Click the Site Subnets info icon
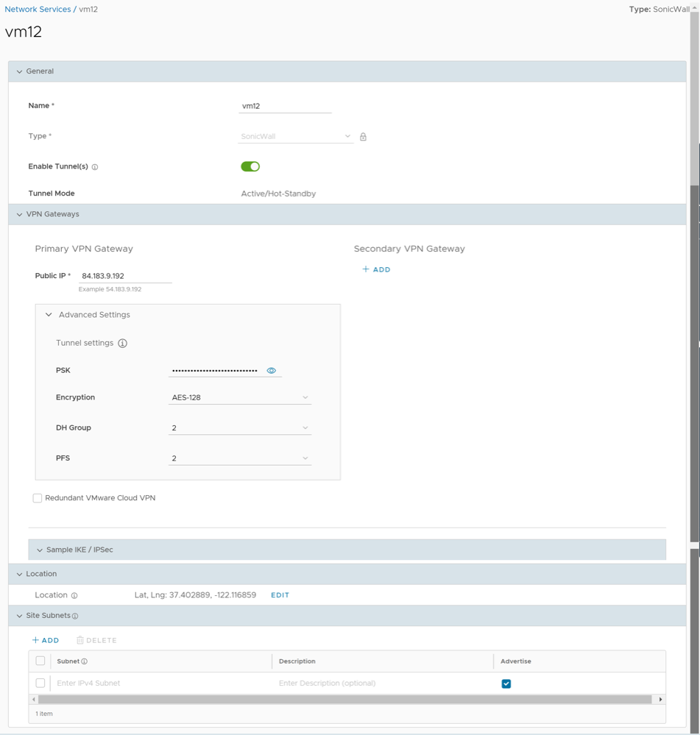This screenshot has width=700, height=735. [x=75, y=616]
